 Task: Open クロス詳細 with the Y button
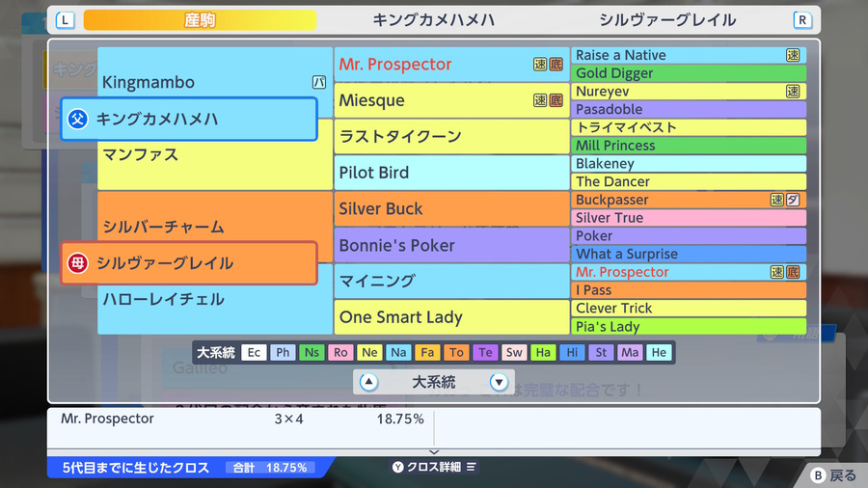tap(435, 467)
